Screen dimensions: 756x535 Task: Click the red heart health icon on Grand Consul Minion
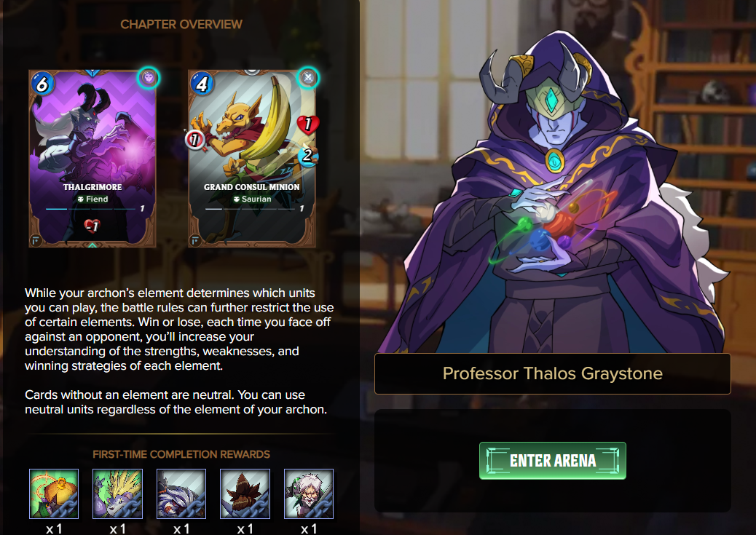point(307,125)
